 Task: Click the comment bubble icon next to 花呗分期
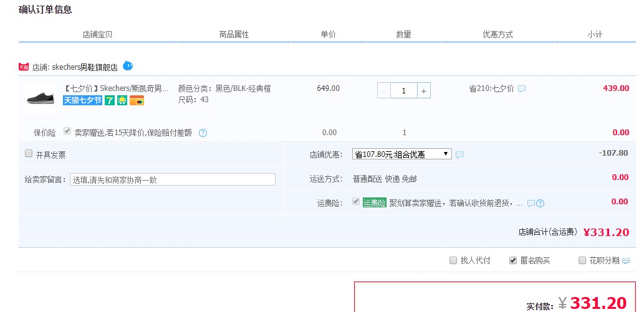626,261
